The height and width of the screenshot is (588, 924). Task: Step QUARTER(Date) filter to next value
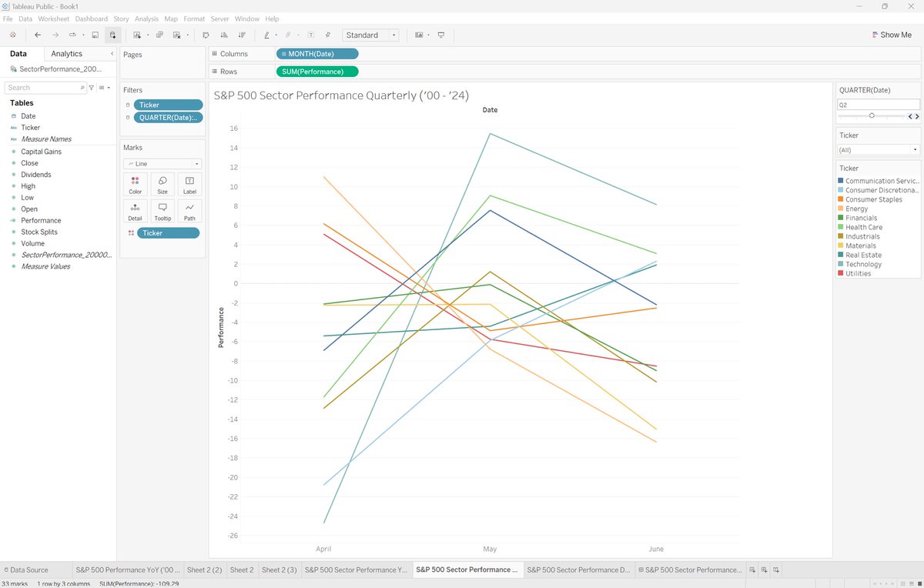point(916,116)
